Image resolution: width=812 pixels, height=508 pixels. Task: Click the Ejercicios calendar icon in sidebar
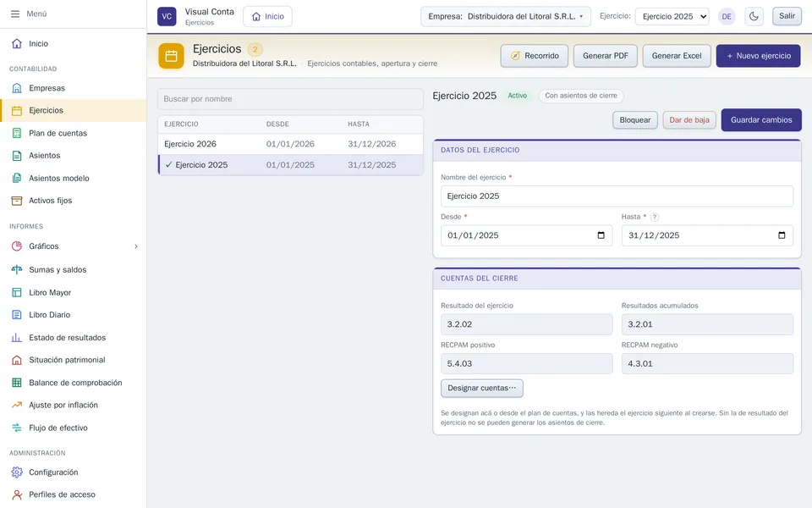coord(17,110)
